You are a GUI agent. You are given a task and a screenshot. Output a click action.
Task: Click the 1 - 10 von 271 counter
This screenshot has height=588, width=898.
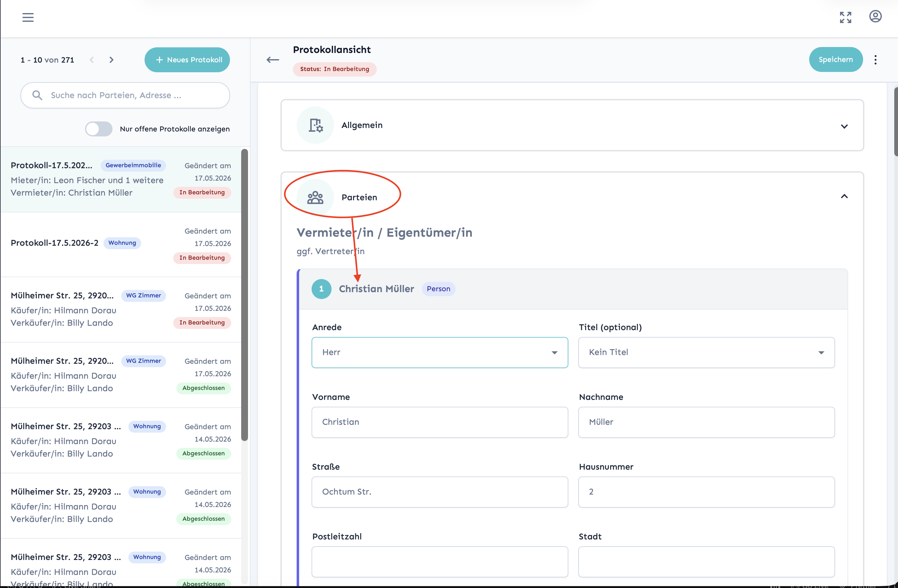(x=48, y=60)
